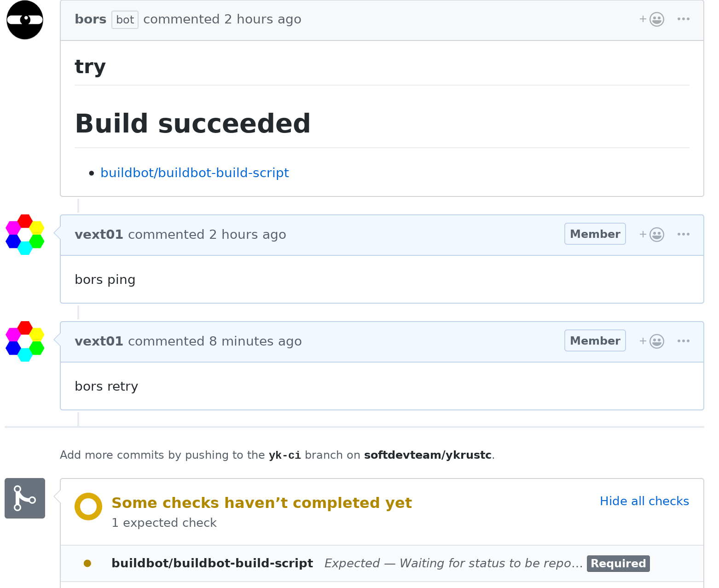Open options menu on "bors ping" comment
This screenshot has width=719, height=588.
coord(683,235)
